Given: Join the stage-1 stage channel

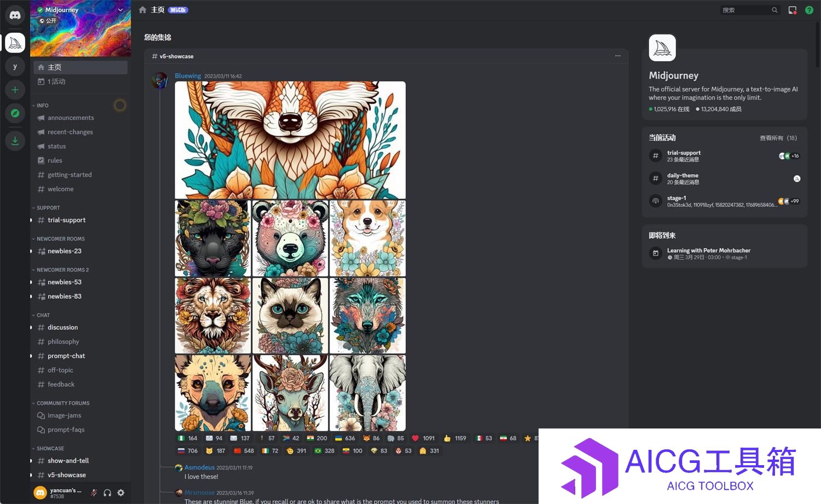Looking at the screenshot, I should pyautogui.click(x=725, y=201).
